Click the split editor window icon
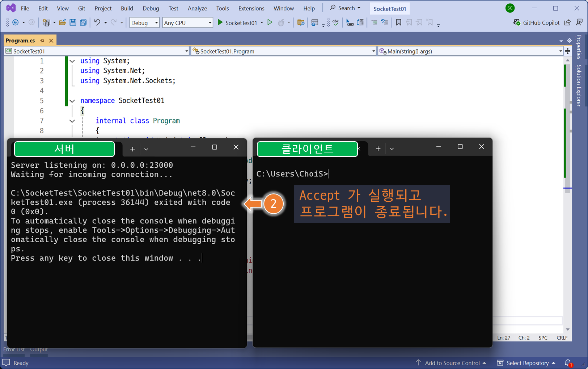Image resolution: width=588 pixels, height=369 pixels. pos(568,51)
